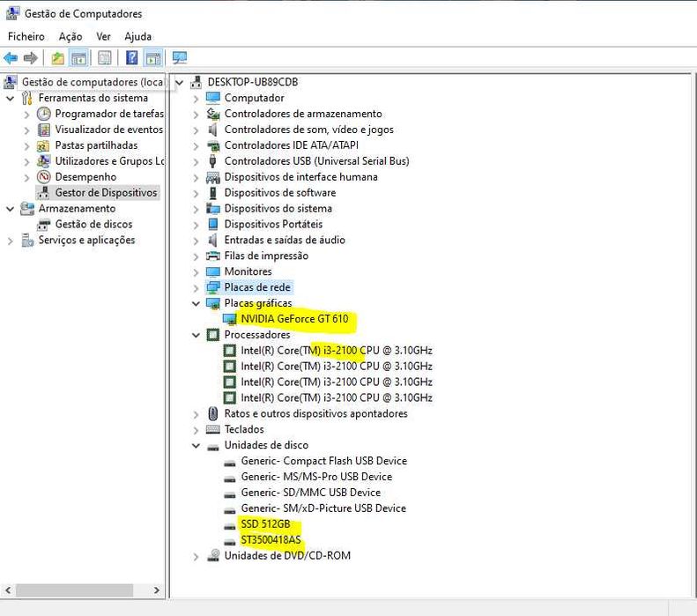Click the Processadores chip icon
Viewport: 697px width, 616px height.
tap(213, 335)
